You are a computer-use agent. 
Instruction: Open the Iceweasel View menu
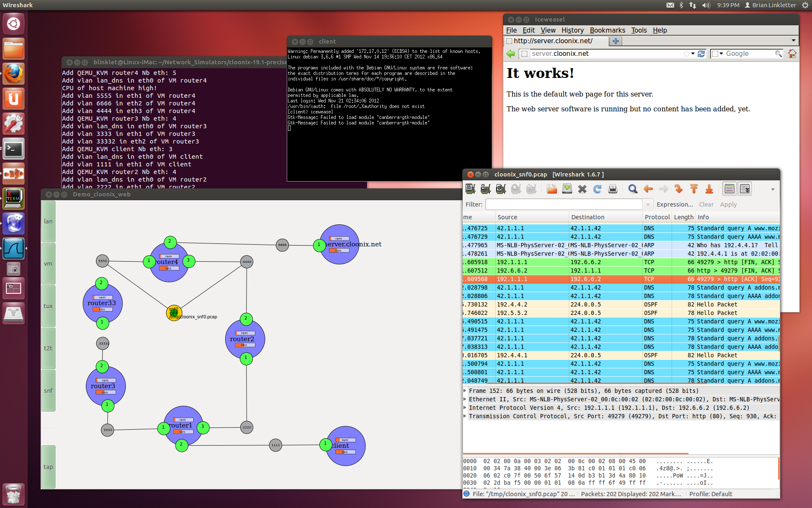[x=548, y=30]
